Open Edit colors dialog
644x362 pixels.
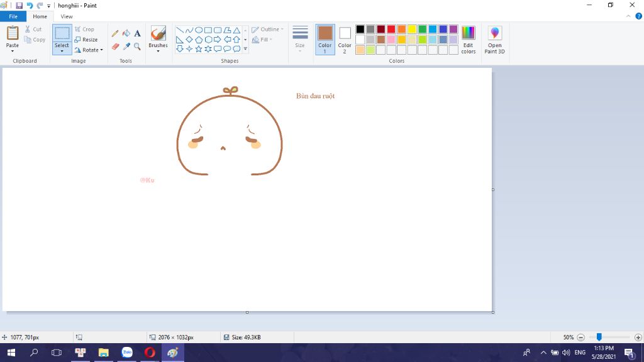pos(468,40)
